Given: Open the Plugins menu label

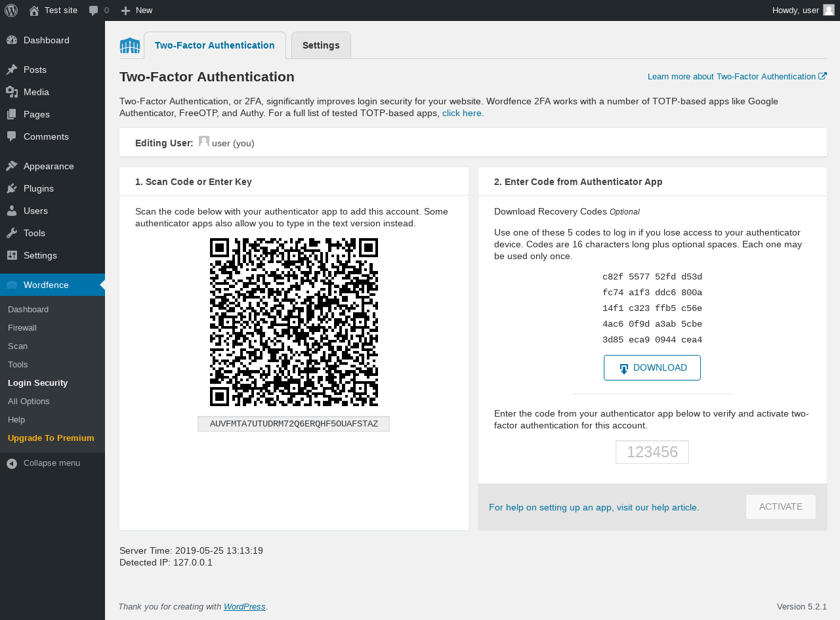Looking at the screenshot, I should [x=39, y=188].
